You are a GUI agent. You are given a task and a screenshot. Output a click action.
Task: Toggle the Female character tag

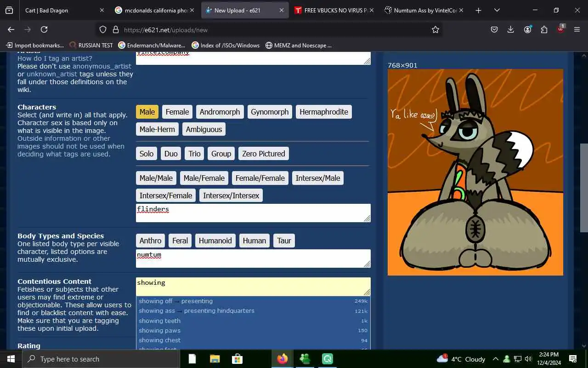tap(177, 112)
